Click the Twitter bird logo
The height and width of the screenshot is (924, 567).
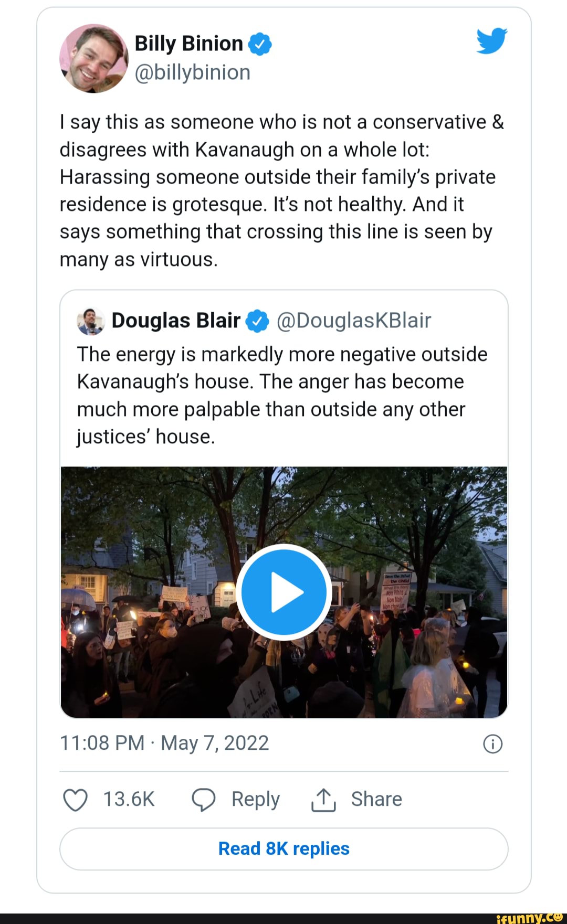point(491,41)
